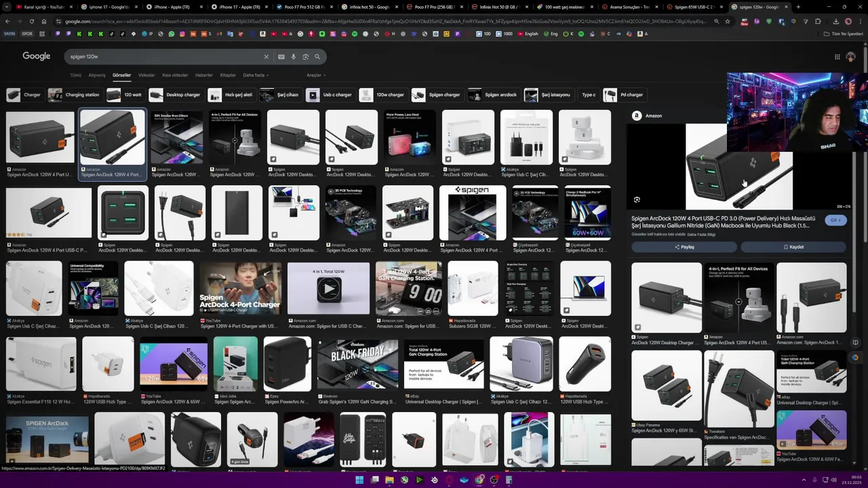Viewport: 868px width, 488px height.
Task: Open Ubuy Panama related image thumbnail
Action: point(667,385)
